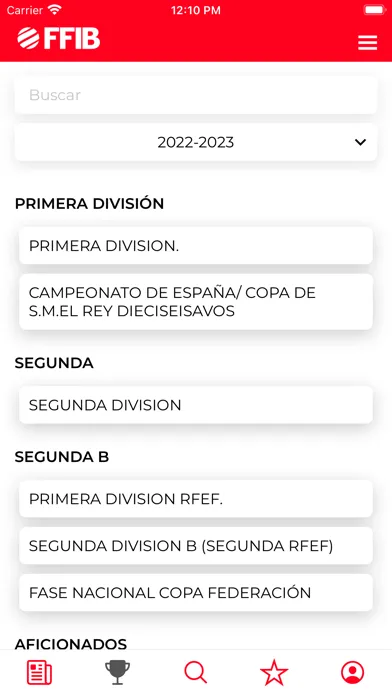Open the magnifier search tab
This screenshot has height=696, width=392.
click(196, 672)
